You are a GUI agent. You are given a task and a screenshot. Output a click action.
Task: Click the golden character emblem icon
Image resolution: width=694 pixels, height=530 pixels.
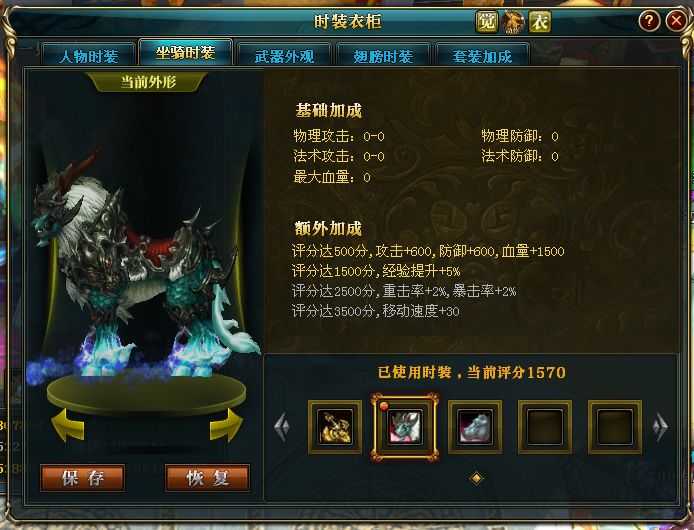click(x=513, y=21)
